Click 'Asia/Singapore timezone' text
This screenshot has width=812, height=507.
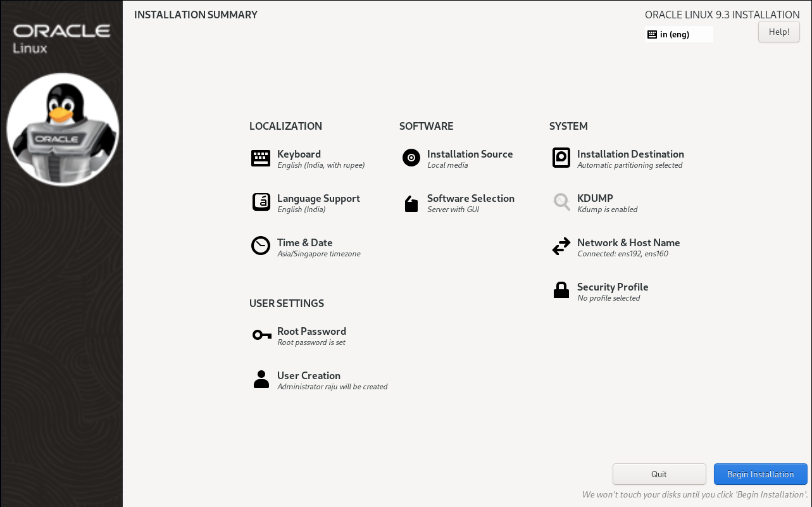pyautogui.click(x=318, y=254)
